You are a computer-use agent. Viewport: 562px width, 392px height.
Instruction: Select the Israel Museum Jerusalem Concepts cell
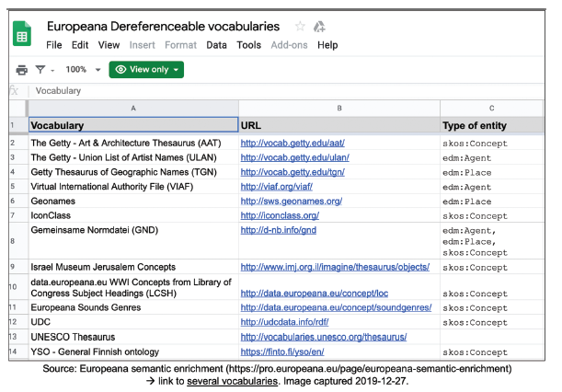133,267
